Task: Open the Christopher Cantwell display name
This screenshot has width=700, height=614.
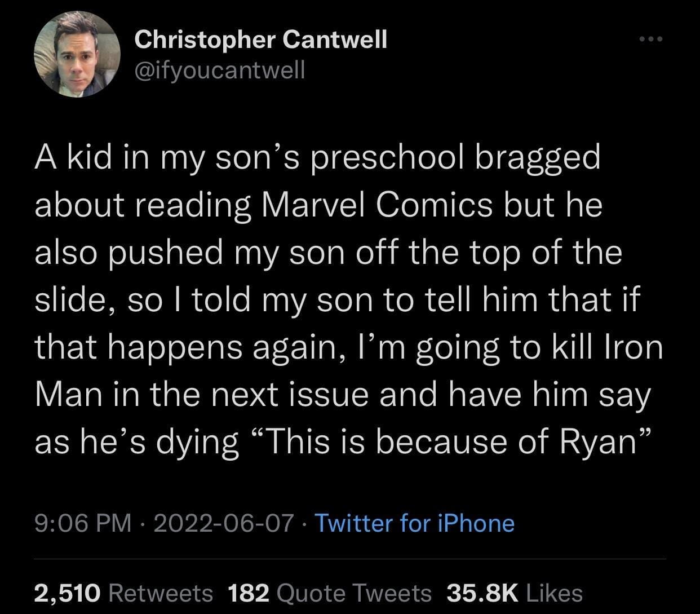Action: click(x=261, y=39)
